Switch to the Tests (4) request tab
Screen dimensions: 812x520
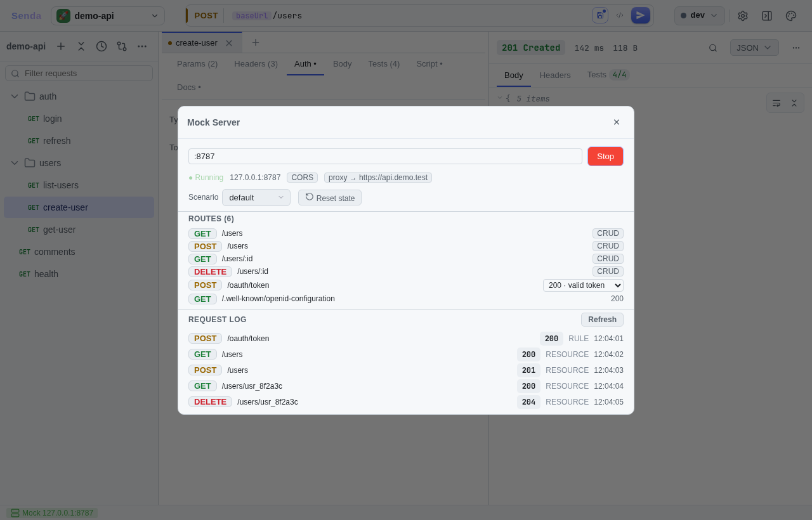pos(384,63)
